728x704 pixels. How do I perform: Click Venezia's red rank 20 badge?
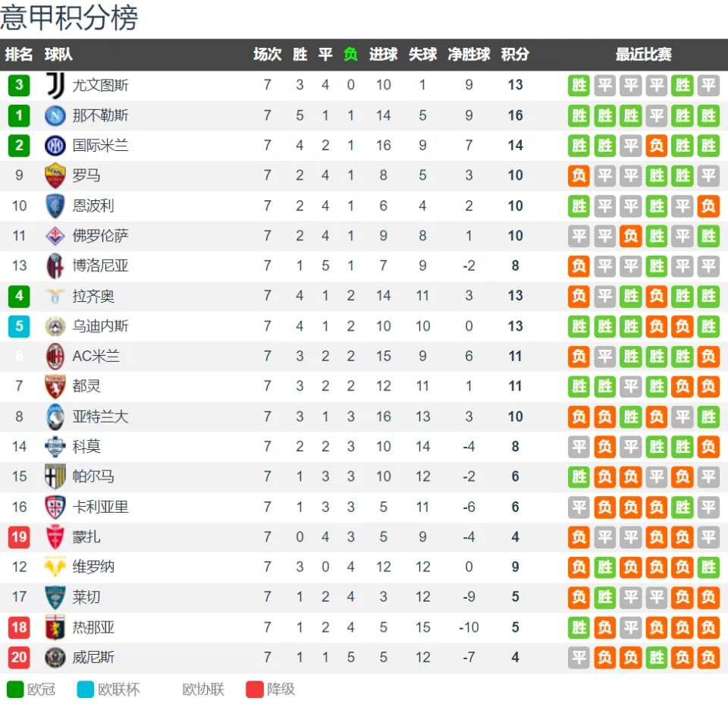pos(19,658)
